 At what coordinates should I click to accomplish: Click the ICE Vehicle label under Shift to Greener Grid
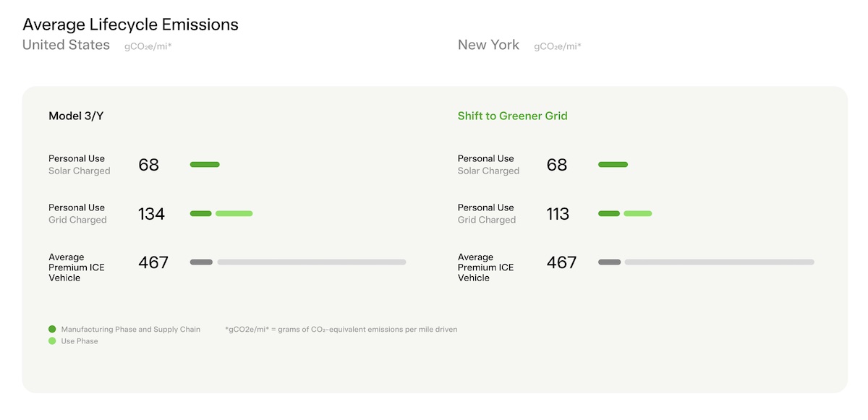[x=485, y=267]
